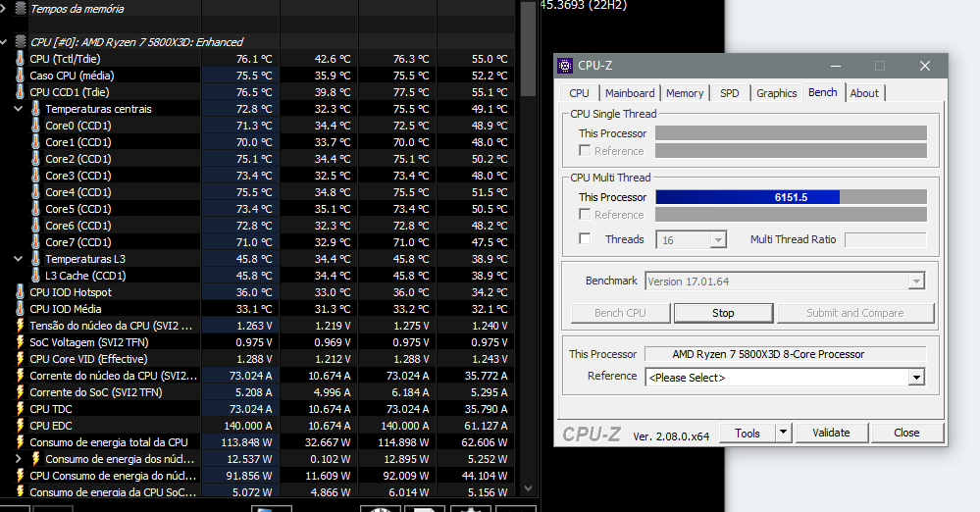
Task: Click the CPU-Z application icon in the title bar
Action: point(565,66)
